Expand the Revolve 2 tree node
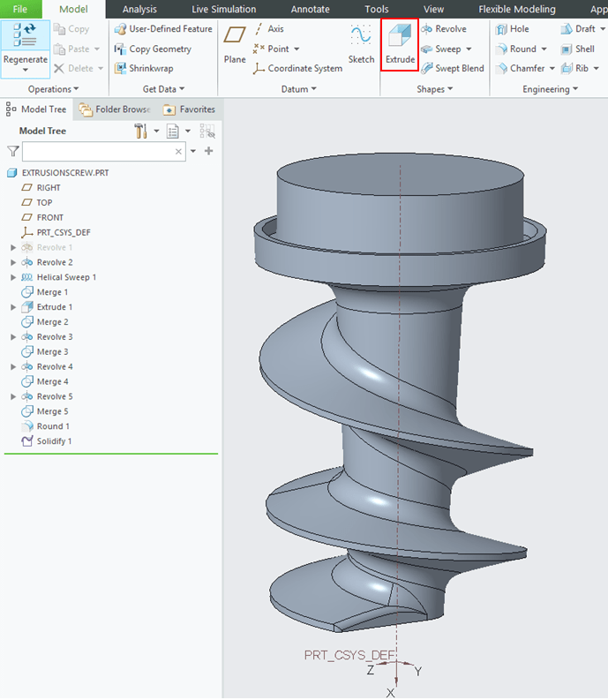This screenshot has width=608, height=700. 13,262
